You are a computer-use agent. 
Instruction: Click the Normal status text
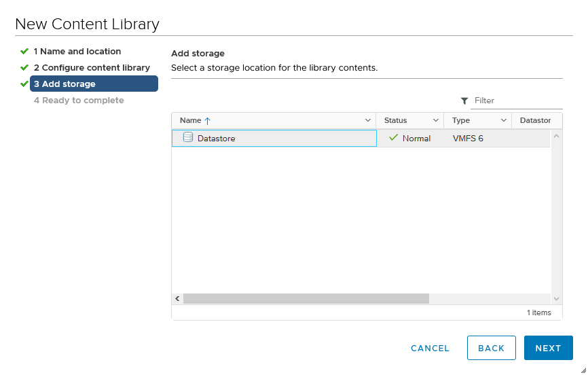coord(416,139)
